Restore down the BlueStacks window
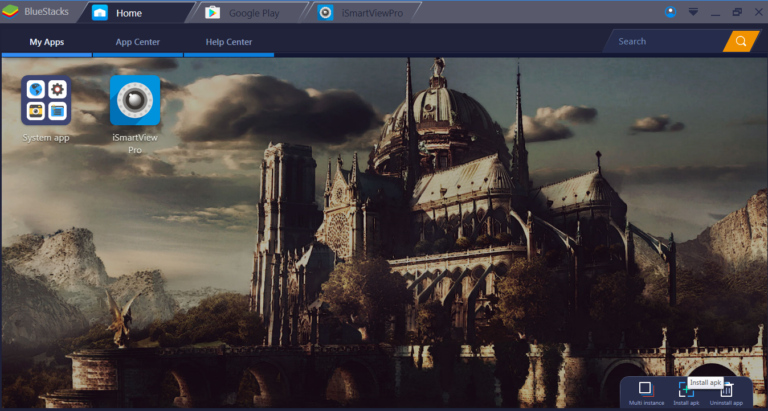Viewport: 768px width, 411px height. tap(737, 12)
